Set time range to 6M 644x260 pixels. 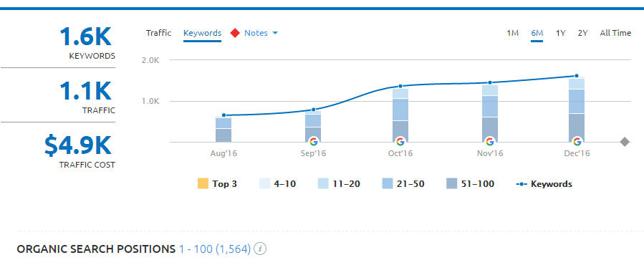click(537, 33)
